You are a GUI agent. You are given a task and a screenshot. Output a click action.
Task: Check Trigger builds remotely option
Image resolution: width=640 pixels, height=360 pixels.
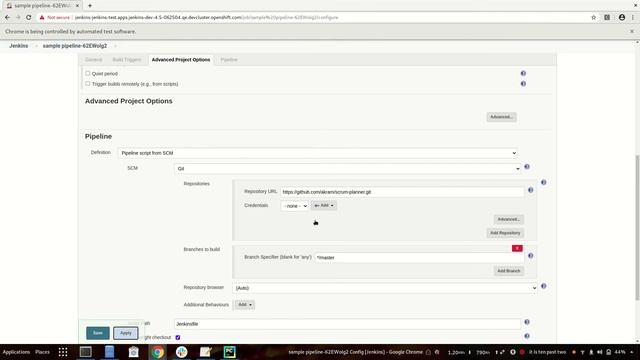87,84
